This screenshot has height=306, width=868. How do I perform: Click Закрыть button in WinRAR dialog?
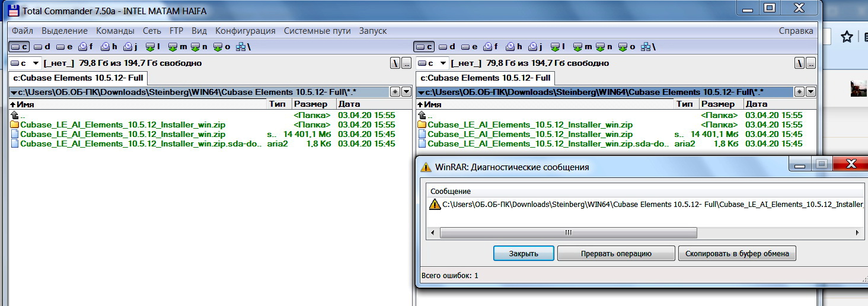(x=524, y=253)
